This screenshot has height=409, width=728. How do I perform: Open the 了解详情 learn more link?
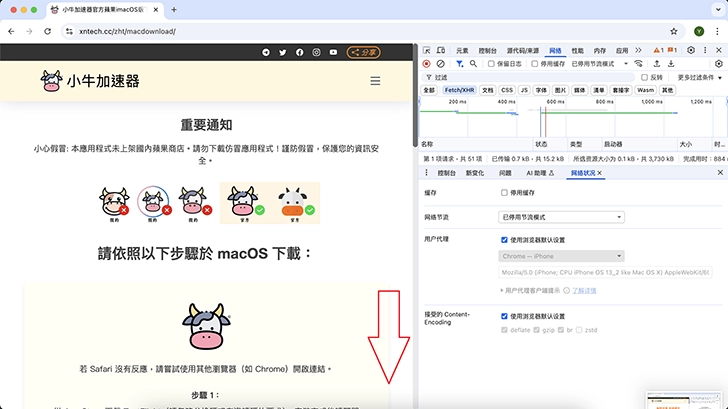584,291
